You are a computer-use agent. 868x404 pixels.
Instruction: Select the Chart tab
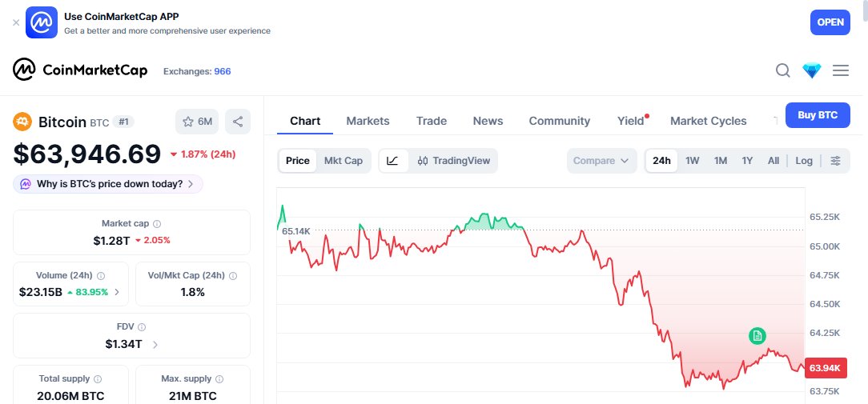click(x=305, y=122)
